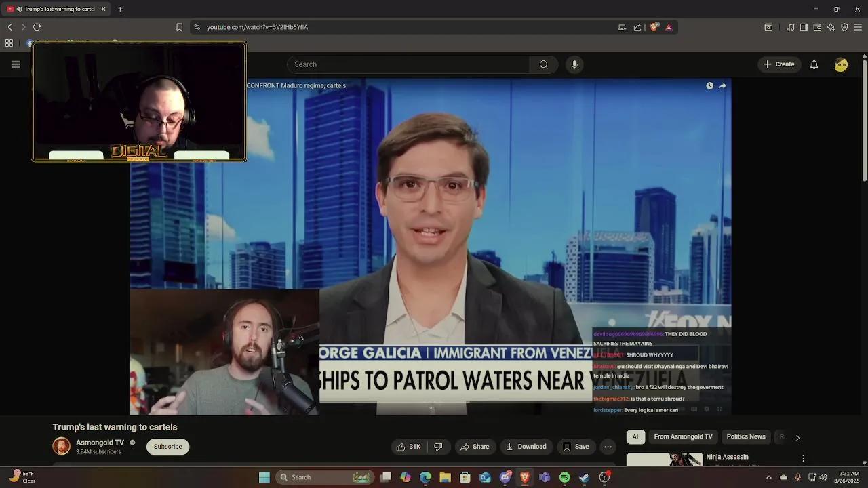
Task: Open the Brave Rewards triangle icon
Action: 669,27
